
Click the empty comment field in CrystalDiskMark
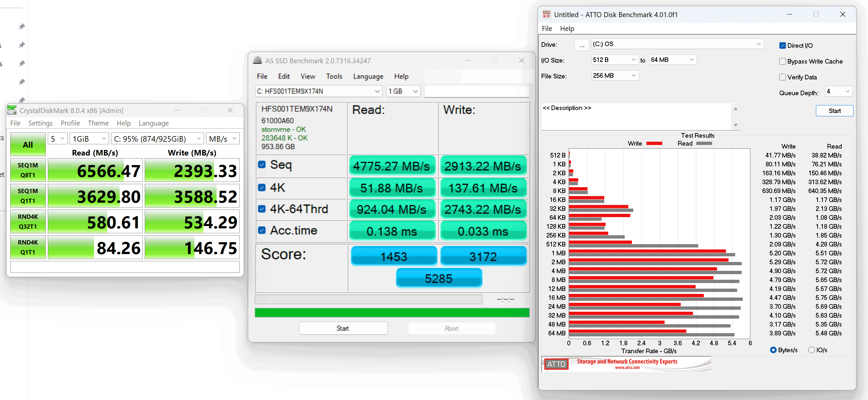pos(125,267)
